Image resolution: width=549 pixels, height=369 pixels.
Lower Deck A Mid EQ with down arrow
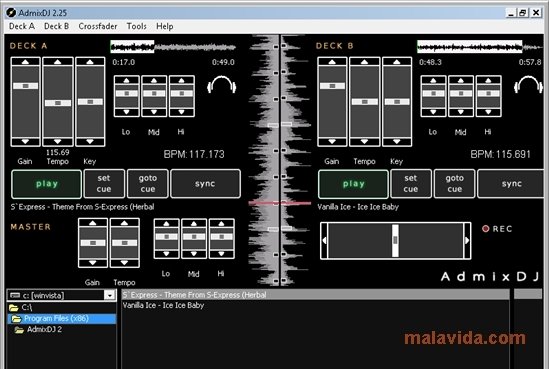tap(154, 112)
